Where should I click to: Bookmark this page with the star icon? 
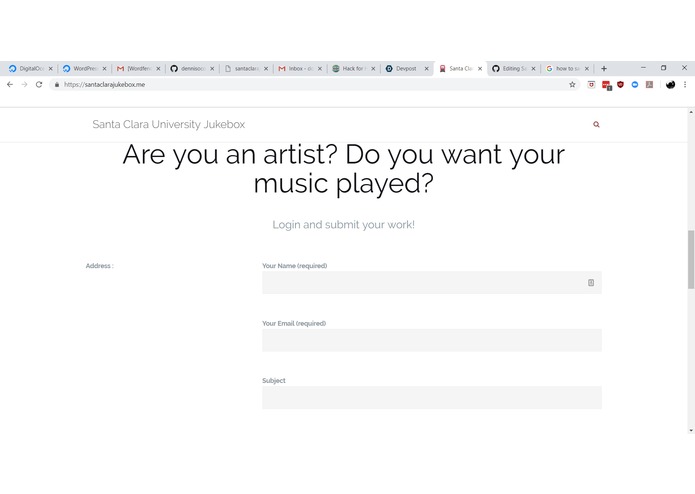[x=572, y=85]
